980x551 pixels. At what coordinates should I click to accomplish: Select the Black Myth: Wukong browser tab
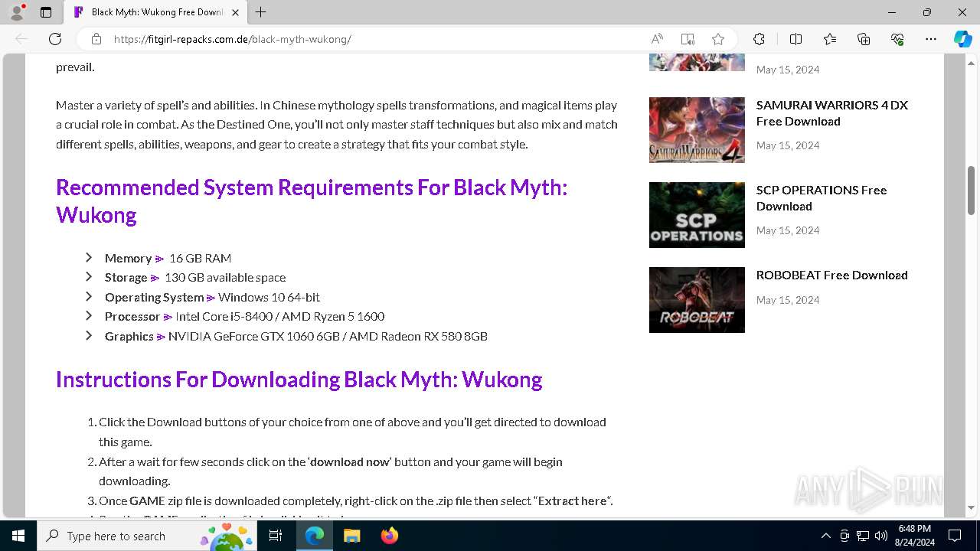point(156,12)
